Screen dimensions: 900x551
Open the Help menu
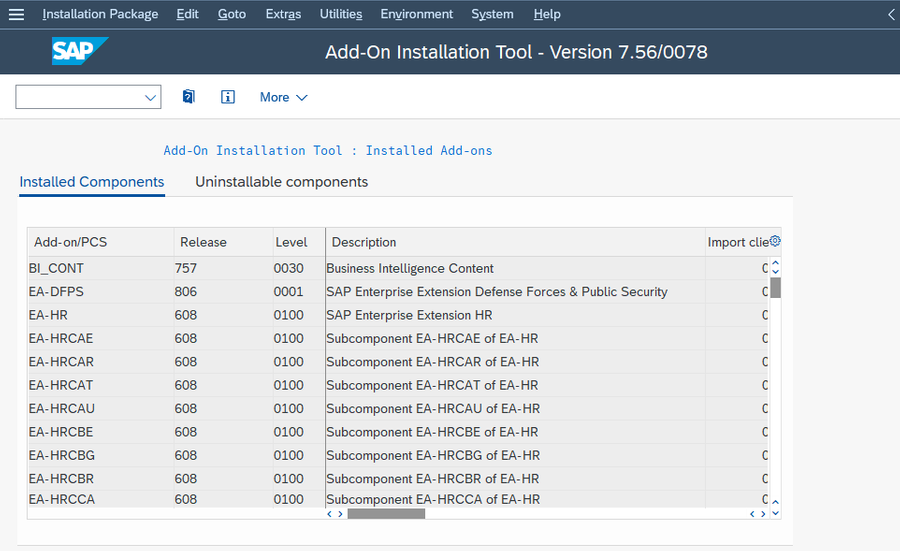547,14
